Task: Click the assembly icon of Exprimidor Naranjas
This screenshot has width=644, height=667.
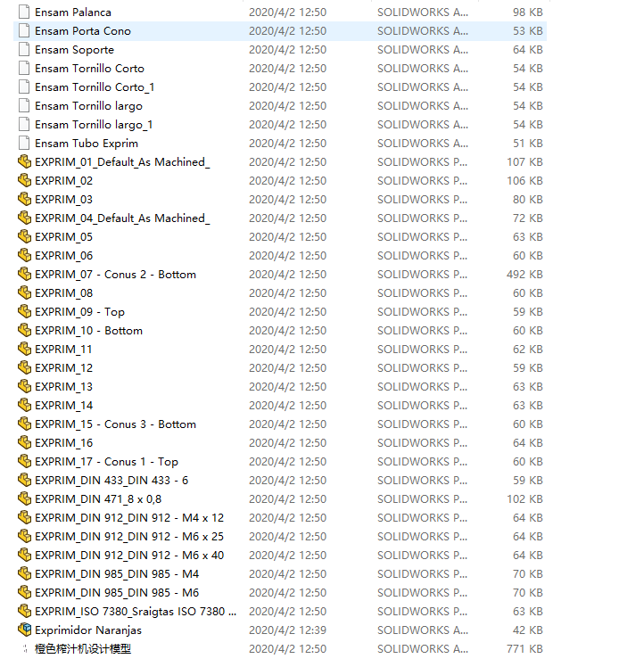Action: coord(24,630)
